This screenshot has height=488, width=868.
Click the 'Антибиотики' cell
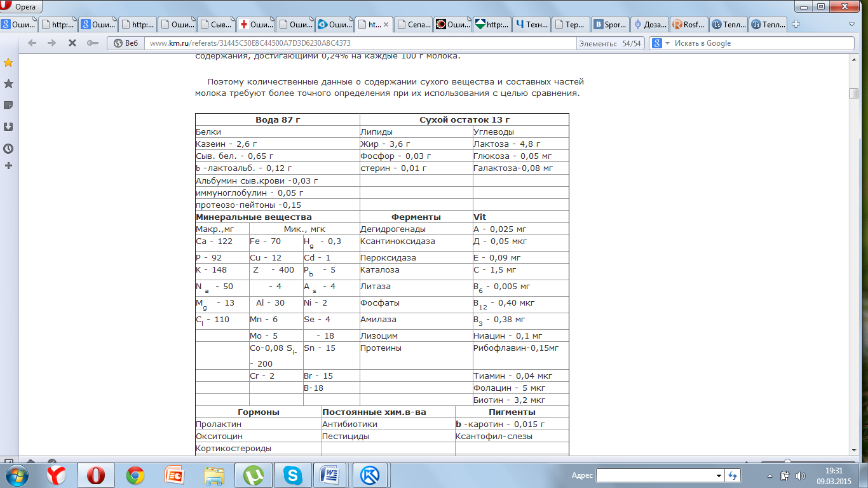(x=388, y=424)
